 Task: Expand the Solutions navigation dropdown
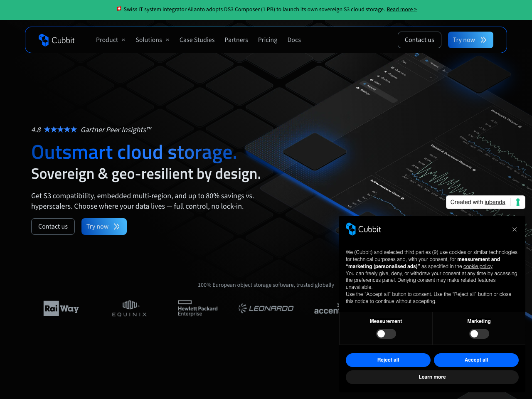(152, 40)
